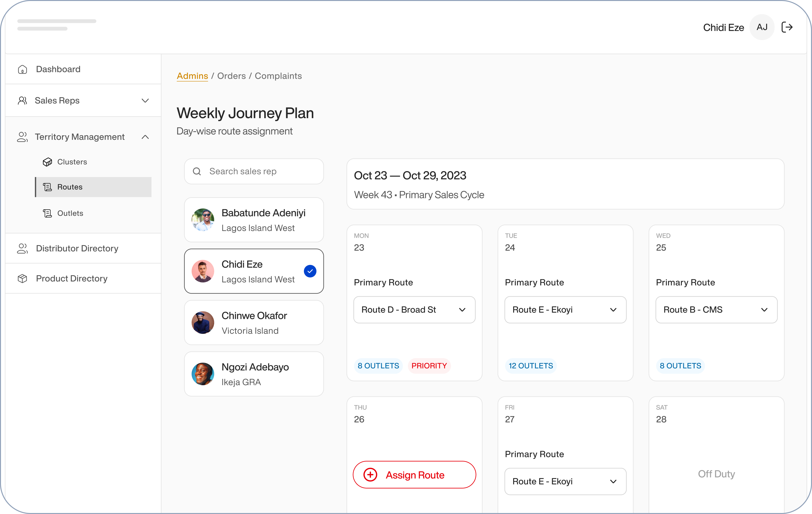Click the THU 26 day label
This screenshot has width=812, height=514.
tap(360, 414)
